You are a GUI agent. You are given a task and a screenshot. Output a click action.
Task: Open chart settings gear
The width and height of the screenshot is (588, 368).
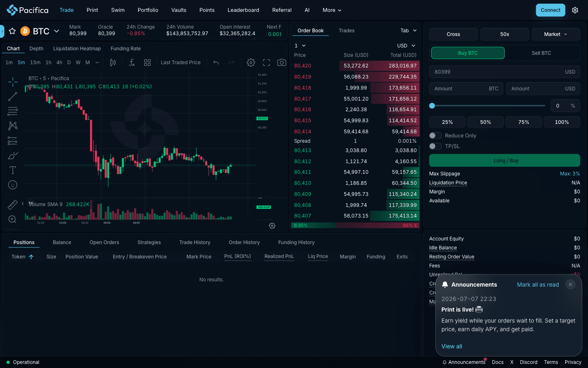click(x=251, y=63)
